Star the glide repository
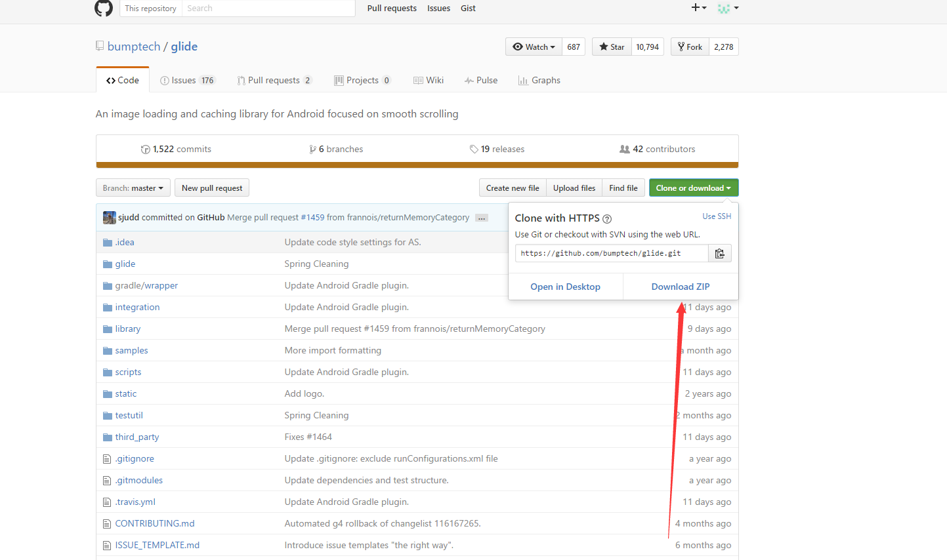The image size is (947, 560). tap(612, 47)
